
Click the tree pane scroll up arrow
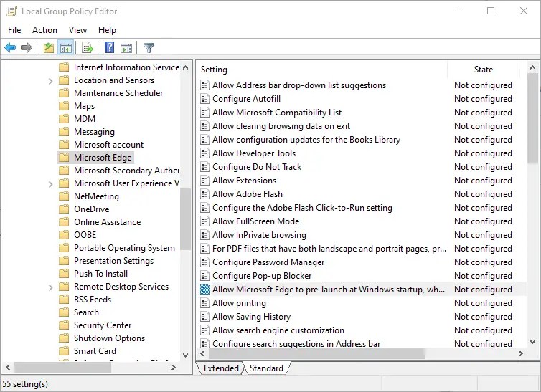point(186,67)
